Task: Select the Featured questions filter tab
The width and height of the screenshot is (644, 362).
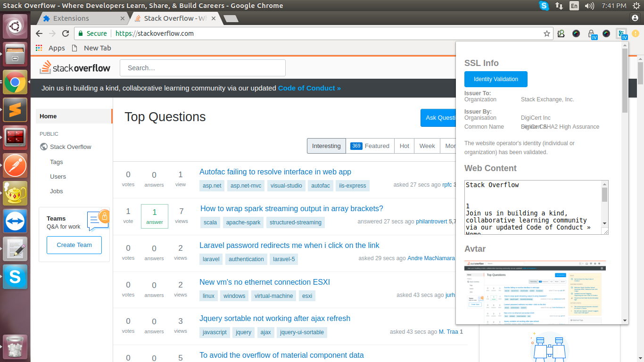Action: coord(370,146)
